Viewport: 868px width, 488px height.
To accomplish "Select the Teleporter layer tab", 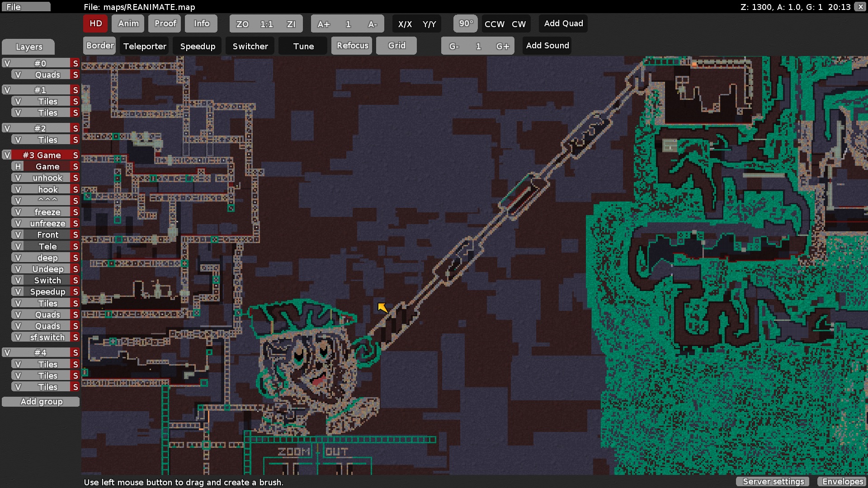I will point(145,46).
